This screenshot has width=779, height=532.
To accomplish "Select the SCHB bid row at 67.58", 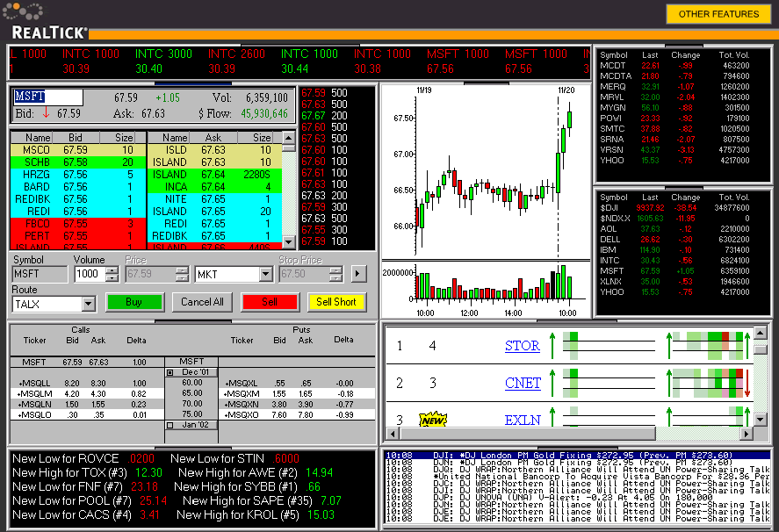I will (x=78, y=162).
